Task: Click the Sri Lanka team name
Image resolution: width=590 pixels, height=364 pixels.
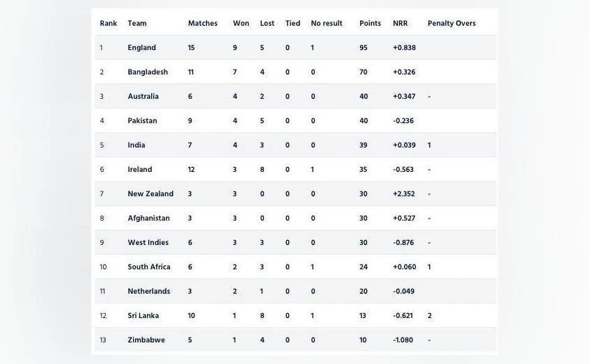Action: tap(143, 315)
